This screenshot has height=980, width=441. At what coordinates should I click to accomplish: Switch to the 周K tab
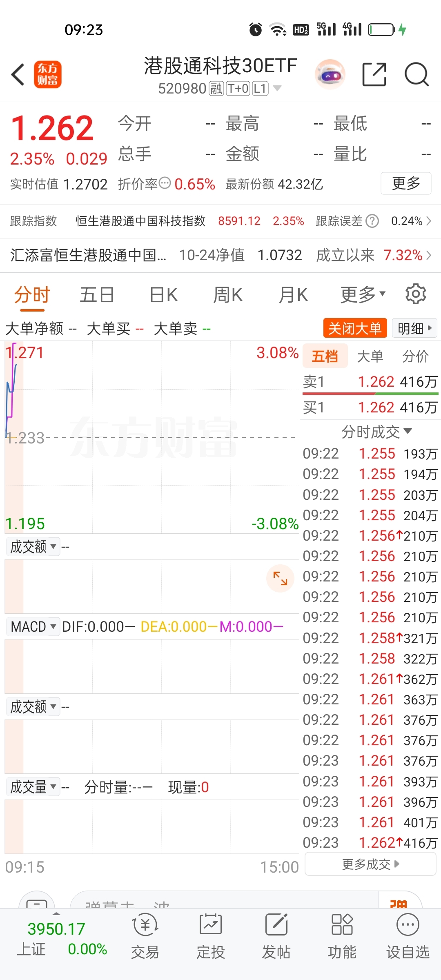click(228, 295)
